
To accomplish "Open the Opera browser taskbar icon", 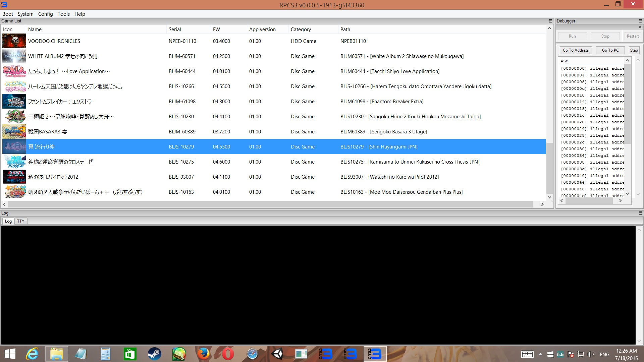I will coord(228,354).
